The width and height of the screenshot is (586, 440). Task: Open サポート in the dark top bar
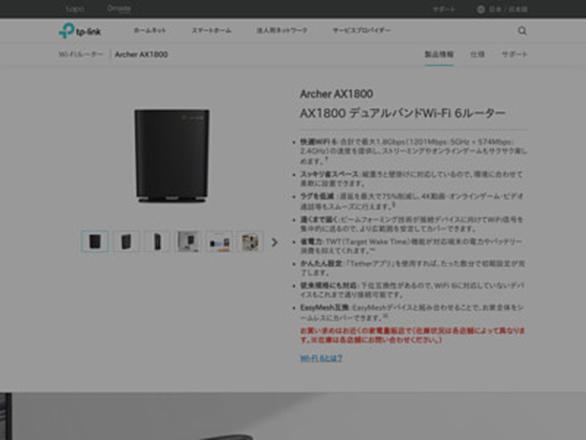click(444, 9)
